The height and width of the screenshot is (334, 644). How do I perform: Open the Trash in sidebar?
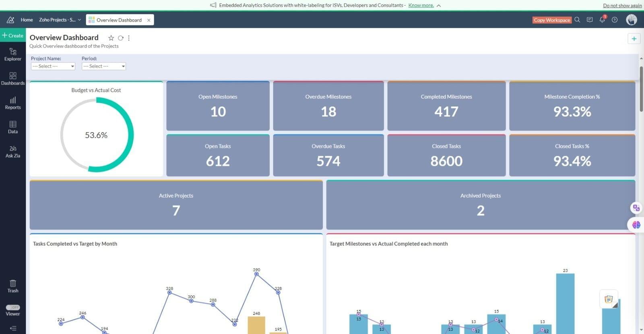pyautogui.click(x=13, y=286)
